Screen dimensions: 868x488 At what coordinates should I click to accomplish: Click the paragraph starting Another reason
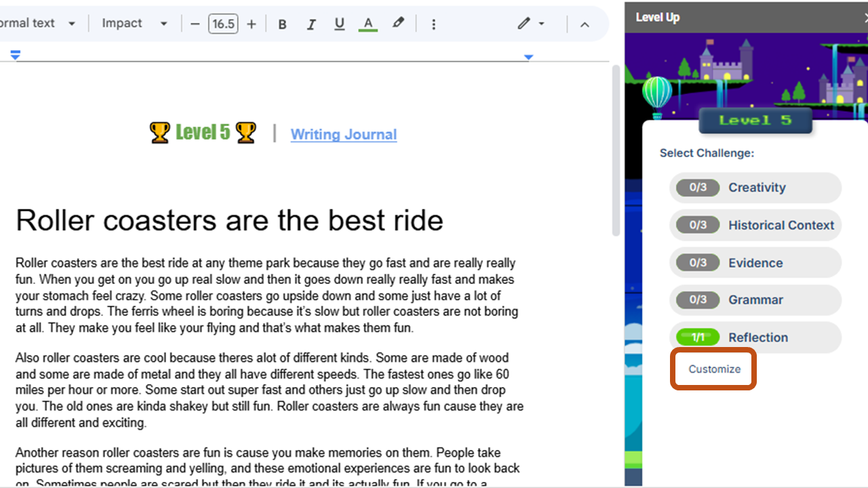(x=268, y=468)
